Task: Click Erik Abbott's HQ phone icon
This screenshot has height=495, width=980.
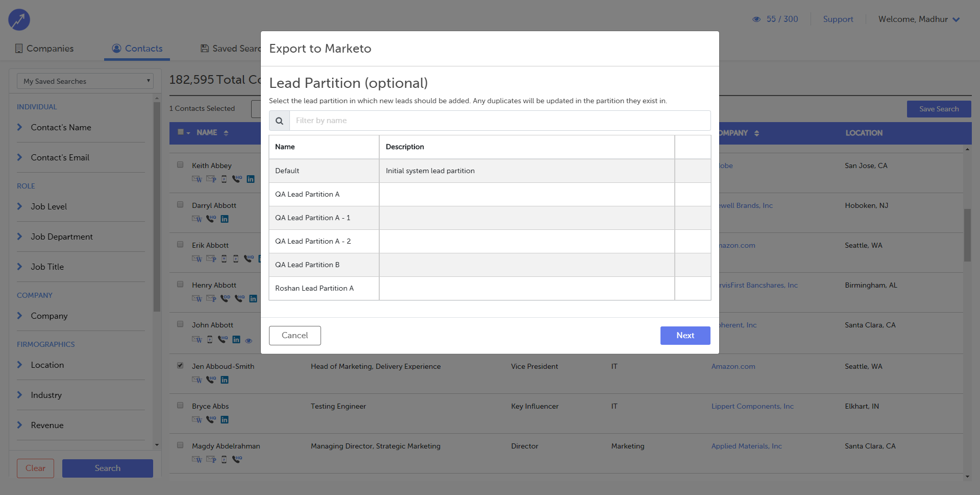Action: [x=249, y=259]
